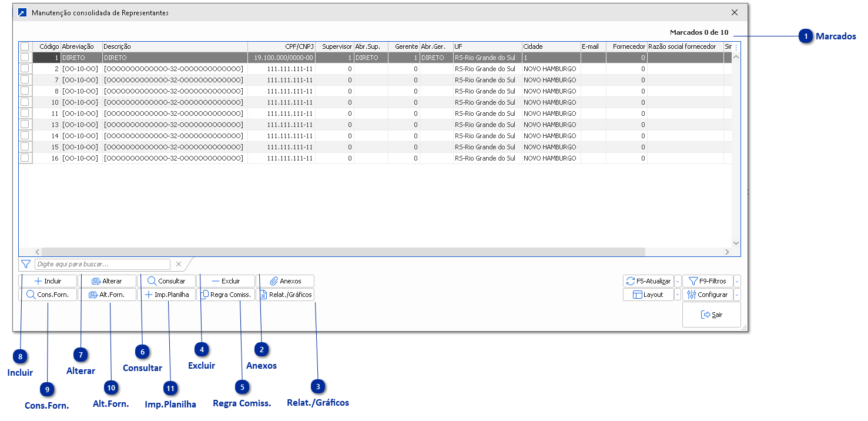Sort by the Abreviação column header
Image resolution: width=868 pixels, height=421 pixels.
[x=81, y=46]
